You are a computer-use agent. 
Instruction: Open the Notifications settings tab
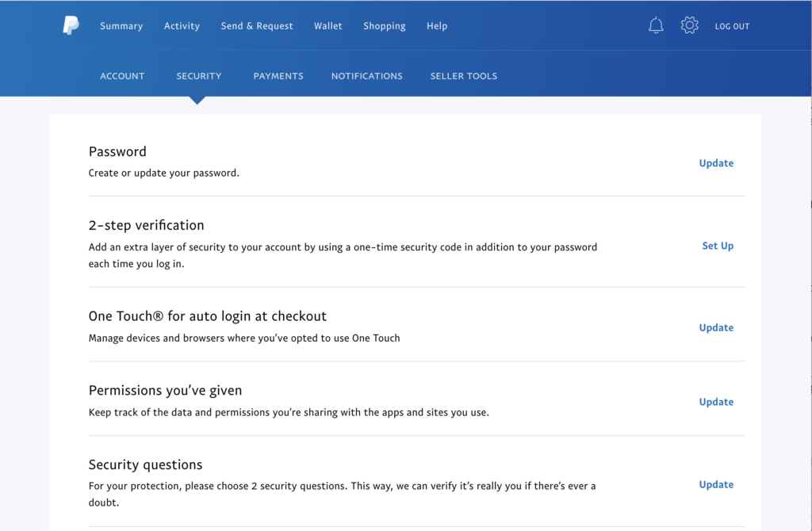(x=367, y=76)
